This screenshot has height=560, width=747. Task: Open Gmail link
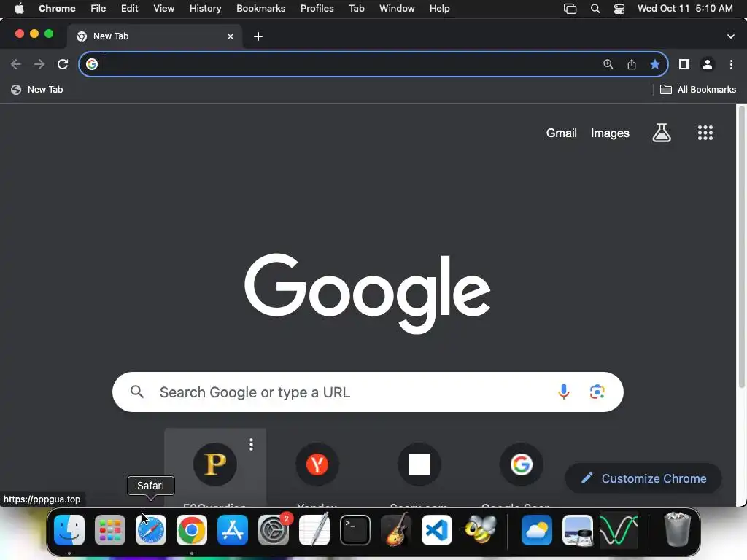561,133
